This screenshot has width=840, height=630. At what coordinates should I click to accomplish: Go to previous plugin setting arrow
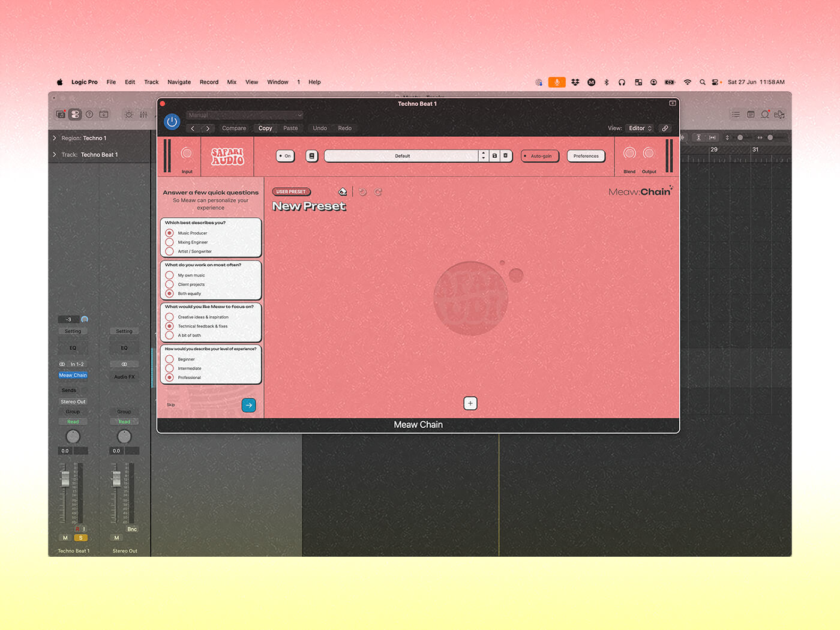tap(193, 128)
